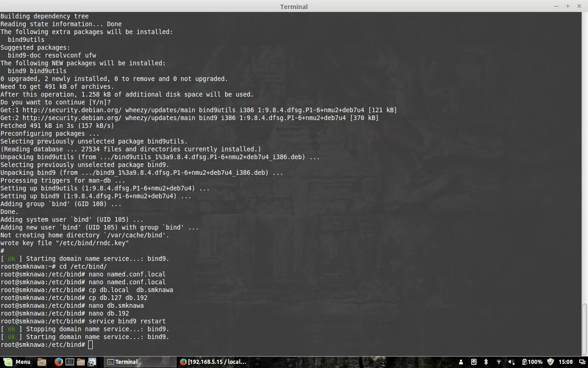Click the disk/removable drives tray icon
Image resolution: width=588 pixels, height=368 pixels.
(474, 362)
